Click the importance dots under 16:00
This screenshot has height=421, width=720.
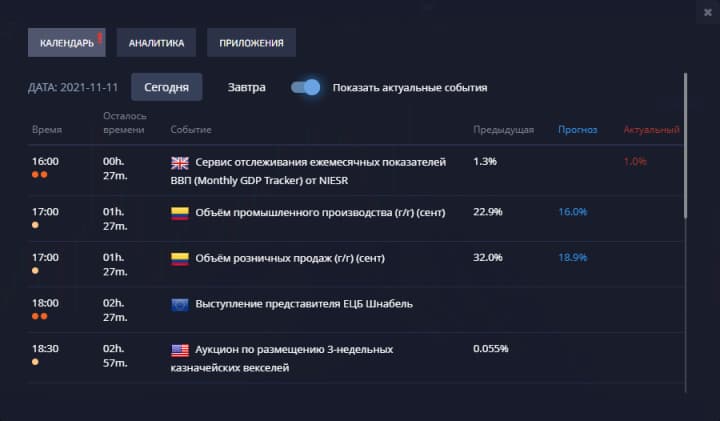pyautogui.click(x=40, y=175)
